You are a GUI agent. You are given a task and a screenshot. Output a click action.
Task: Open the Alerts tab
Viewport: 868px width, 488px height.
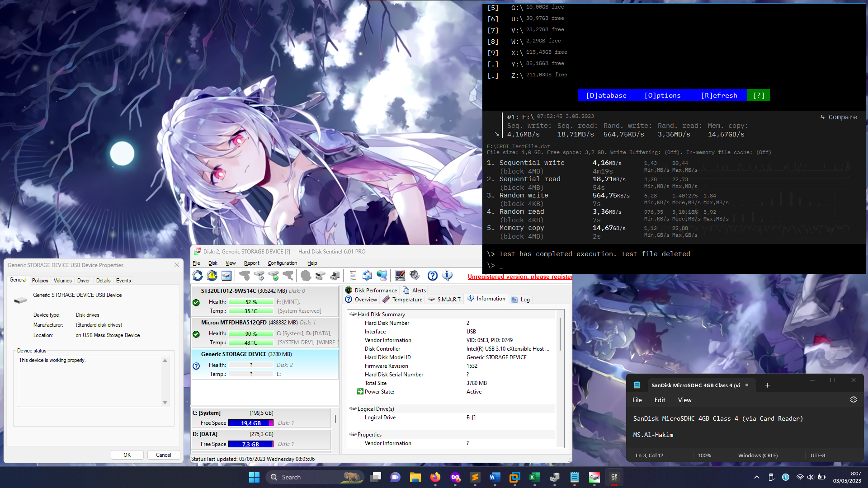415,290
